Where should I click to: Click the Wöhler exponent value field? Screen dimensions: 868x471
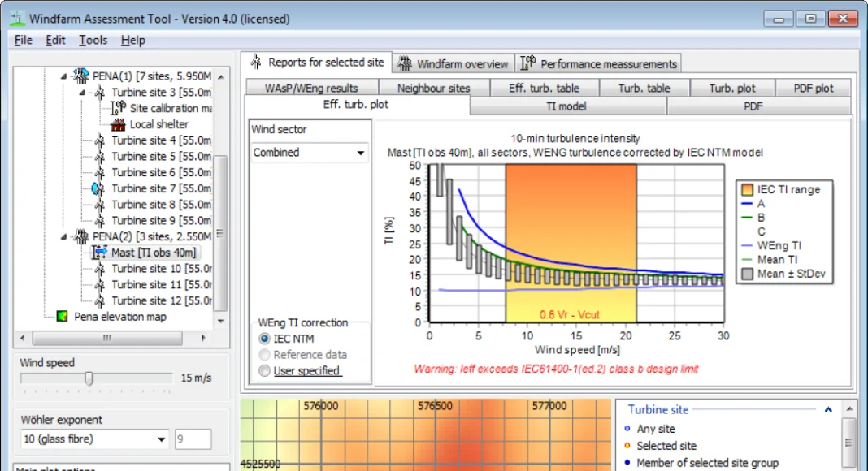[193, 439]
